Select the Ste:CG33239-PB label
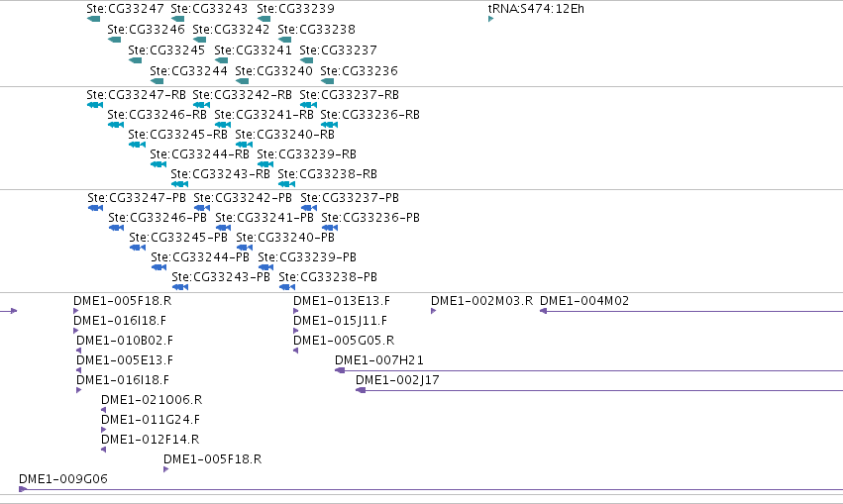This screenshot has height=504, width=843. point(307,257)
